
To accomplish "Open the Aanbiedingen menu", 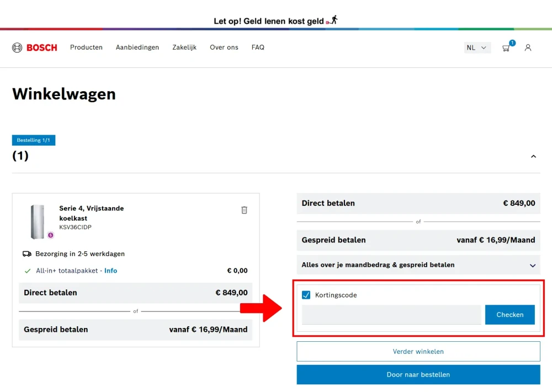I will (137, 47).
